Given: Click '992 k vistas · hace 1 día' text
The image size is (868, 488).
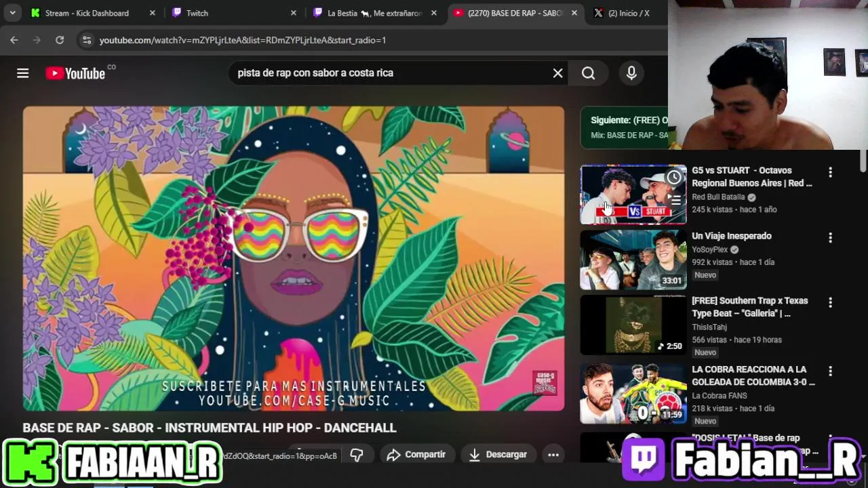Looking at the screenshot, I should [733, 262].
